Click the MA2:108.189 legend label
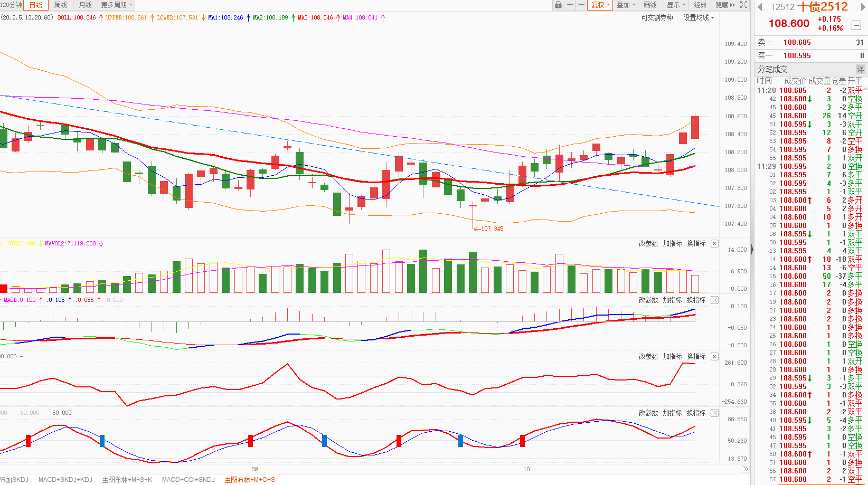 270,17
